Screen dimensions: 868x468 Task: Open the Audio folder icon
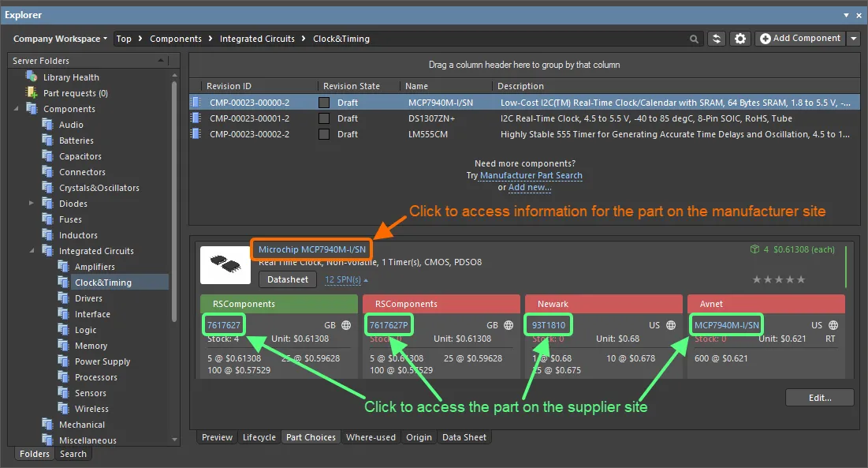tap(47, 124)
